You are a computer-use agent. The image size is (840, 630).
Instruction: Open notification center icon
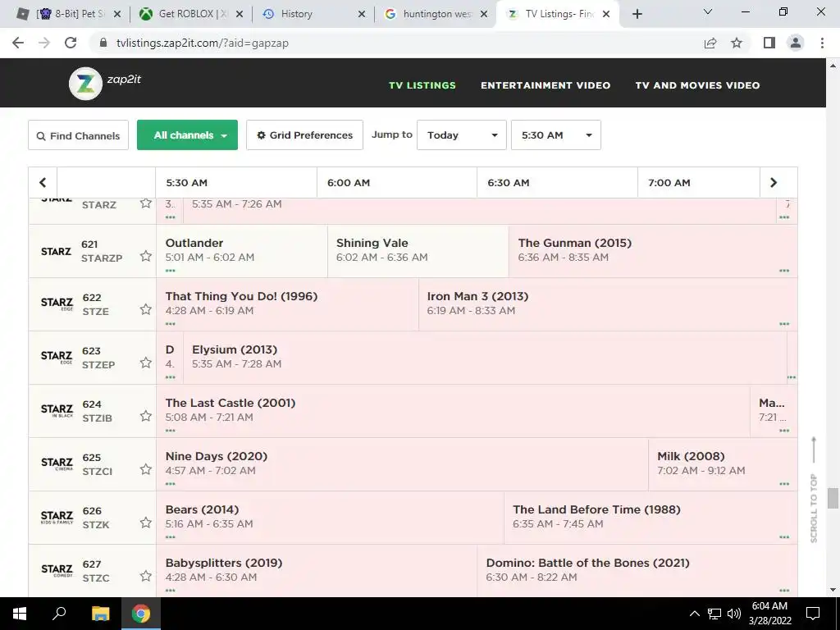[813, 614]
